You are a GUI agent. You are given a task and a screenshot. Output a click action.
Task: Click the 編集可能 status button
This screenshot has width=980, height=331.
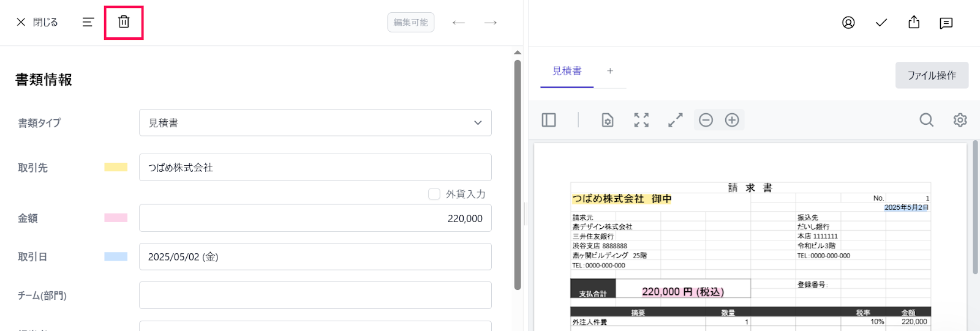(410, 23)
